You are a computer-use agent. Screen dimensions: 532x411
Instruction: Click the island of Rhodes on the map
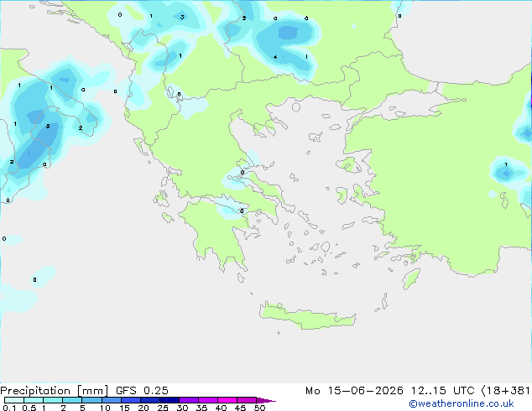411,278
